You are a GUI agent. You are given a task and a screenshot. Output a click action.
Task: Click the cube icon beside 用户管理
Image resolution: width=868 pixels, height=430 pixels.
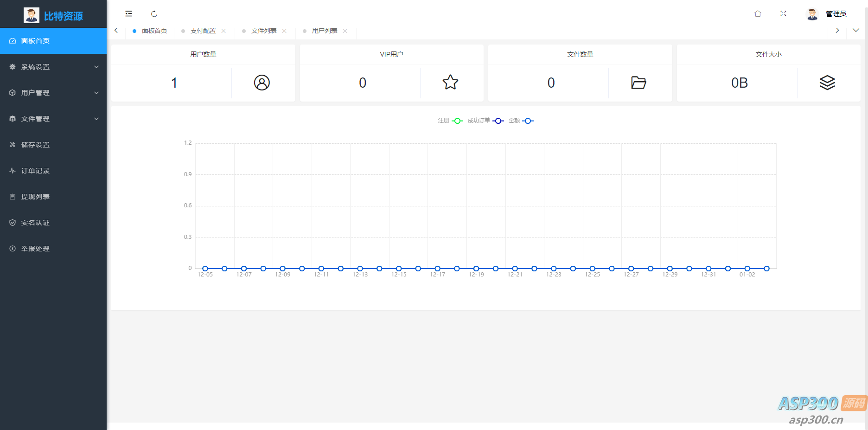point(13,93)
